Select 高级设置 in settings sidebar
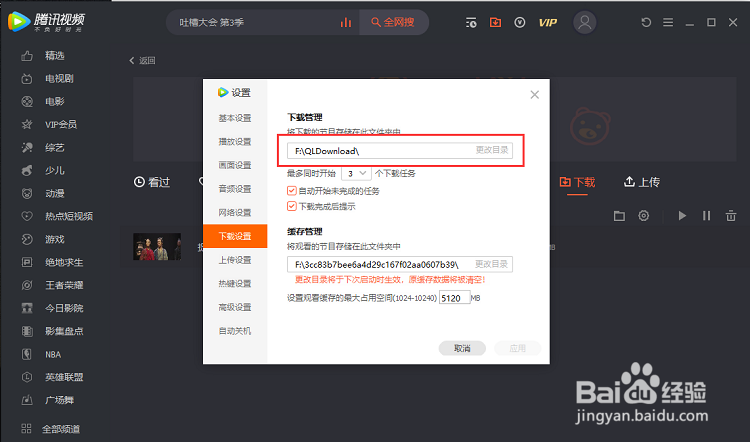This screenshot has width=750, height=442. click(235, 307)
